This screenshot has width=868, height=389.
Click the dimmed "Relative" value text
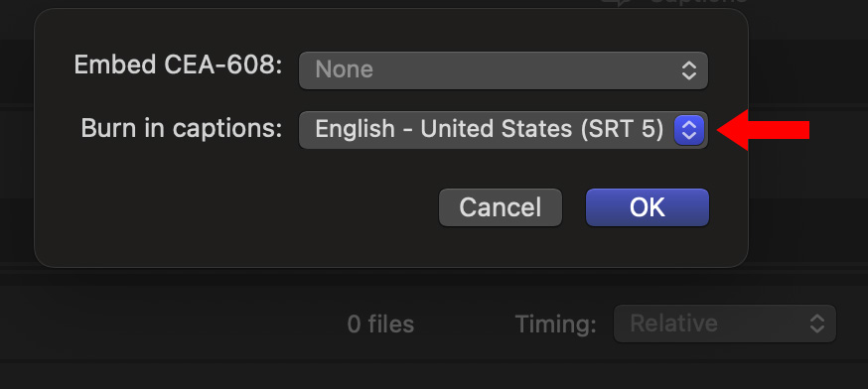pyautogui.click(x=673, y=324)
